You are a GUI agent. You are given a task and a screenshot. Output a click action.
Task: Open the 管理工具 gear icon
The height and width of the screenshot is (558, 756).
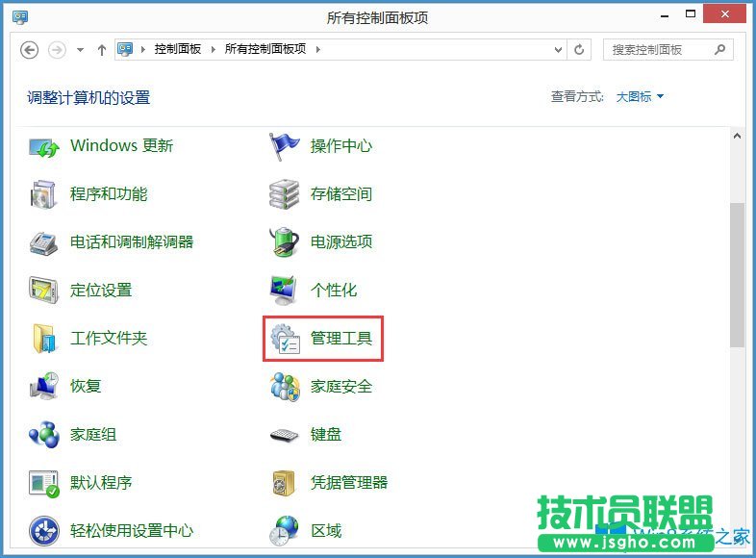[x=285, y=338]
